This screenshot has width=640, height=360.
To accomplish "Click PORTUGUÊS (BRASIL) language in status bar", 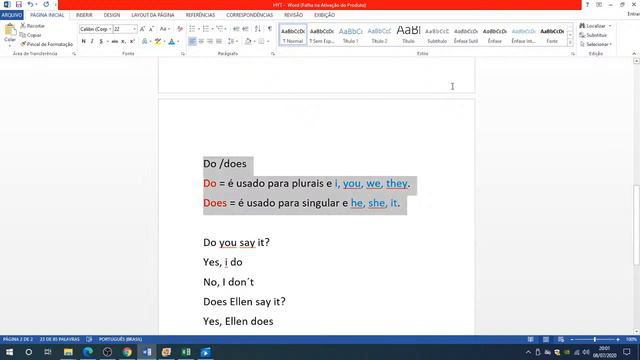I will pos(120,339).
